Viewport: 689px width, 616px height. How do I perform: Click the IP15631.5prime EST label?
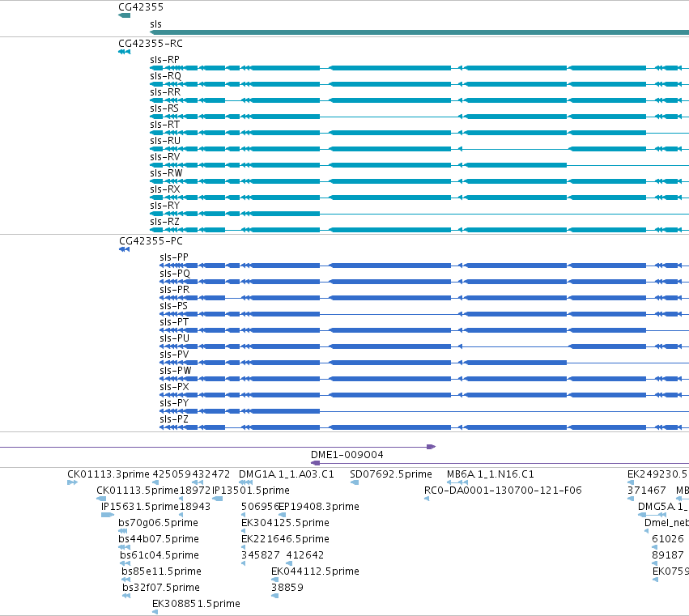pos(140,507)
